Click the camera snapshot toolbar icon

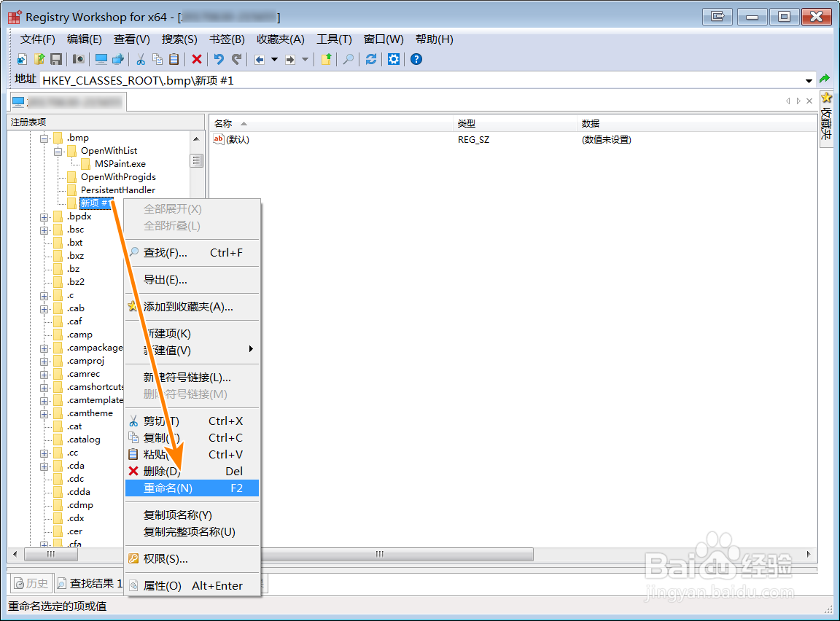(x=79, y=60)
